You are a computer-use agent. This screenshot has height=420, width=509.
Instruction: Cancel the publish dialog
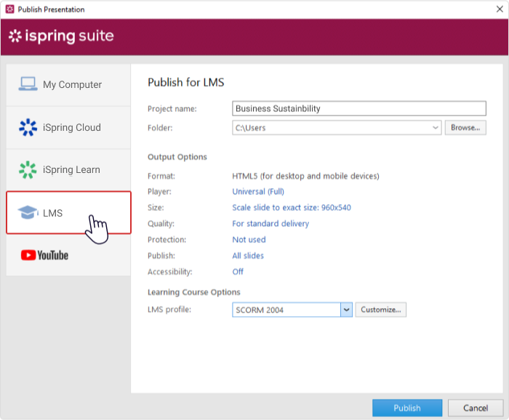pyautogui.click(x=476, y=408)
